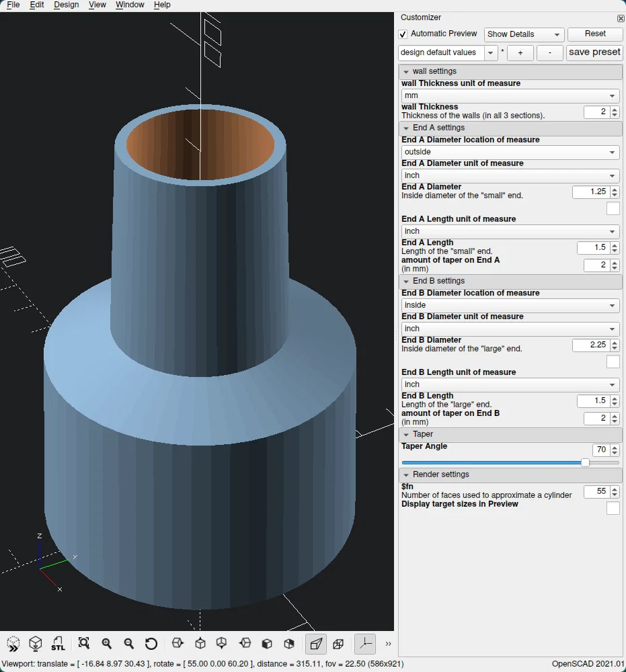Open the Help menu

162,5
